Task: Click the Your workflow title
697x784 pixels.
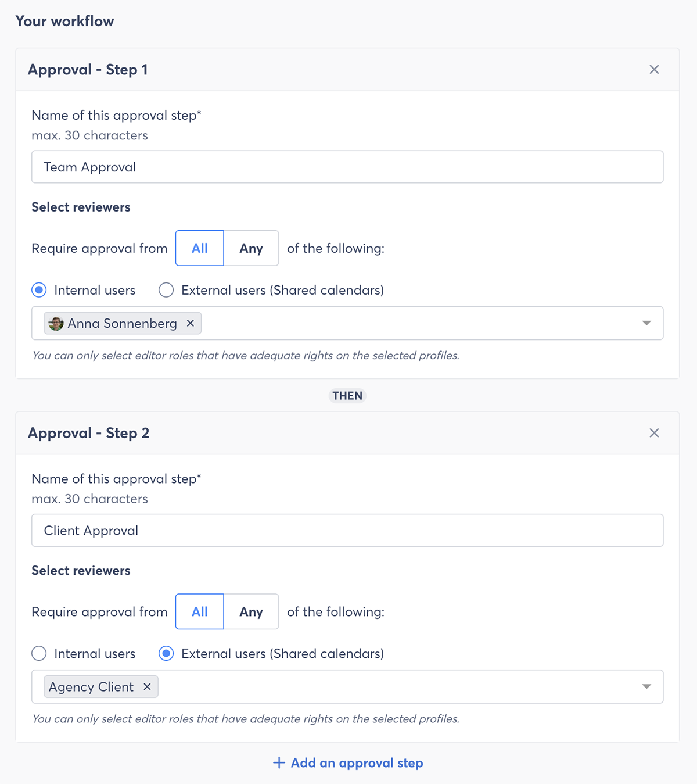Action: click(x=64, y=21)
